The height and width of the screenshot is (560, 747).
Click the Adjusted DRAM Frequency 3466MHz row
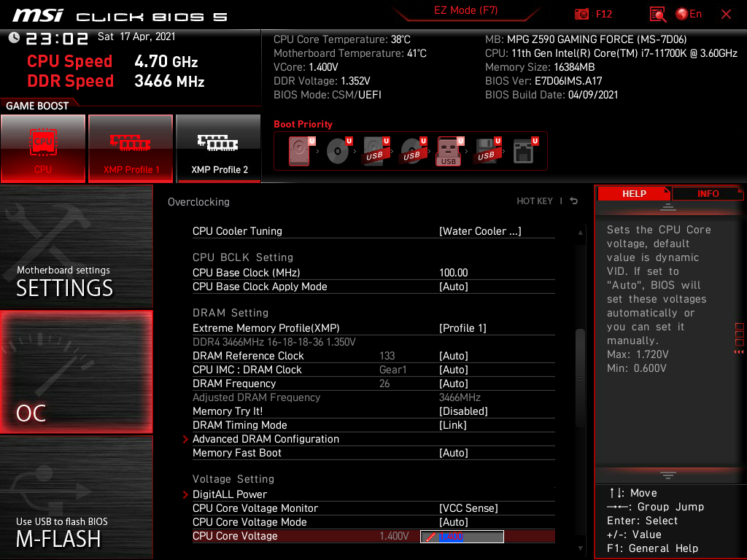373,397
